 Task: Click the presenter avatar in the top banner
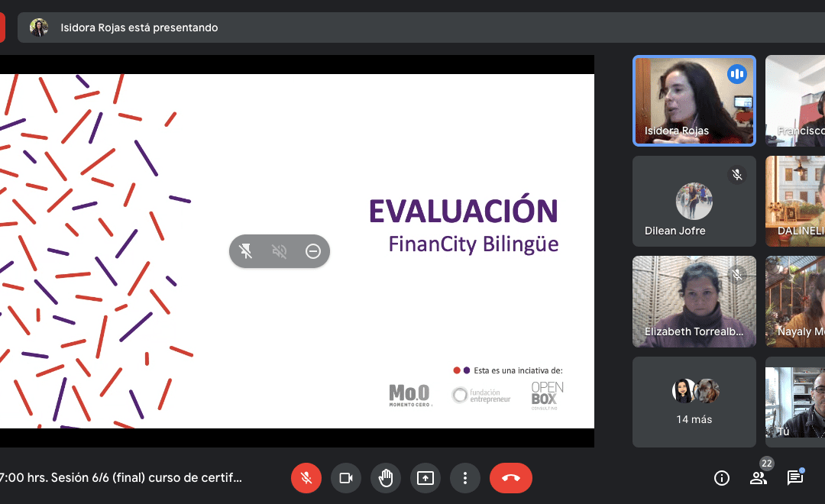[x=39, y=27]
